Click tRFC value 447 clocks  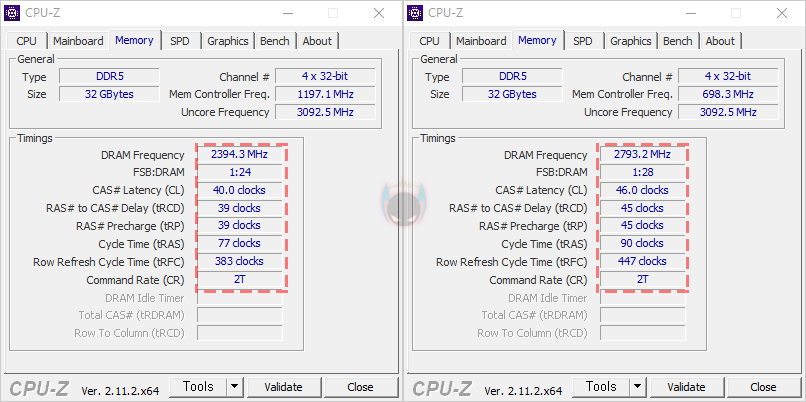[643, 261]
